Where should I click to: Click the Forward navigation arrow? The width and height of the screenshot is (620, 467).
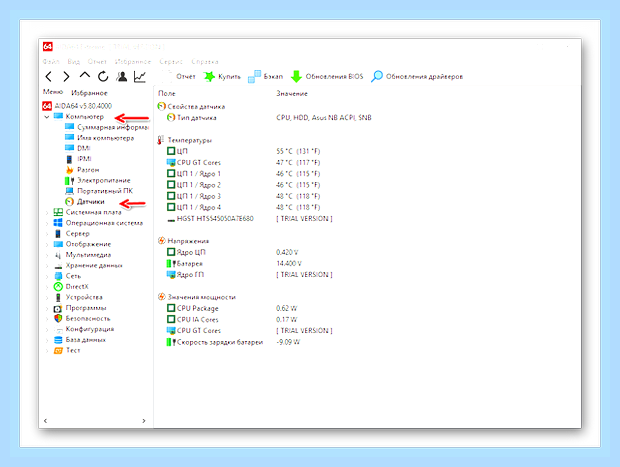click(x=66, y=76)
